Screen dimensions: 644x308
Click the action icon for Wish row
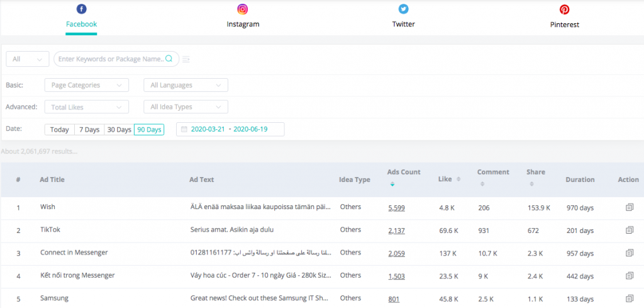coord(629,208)
